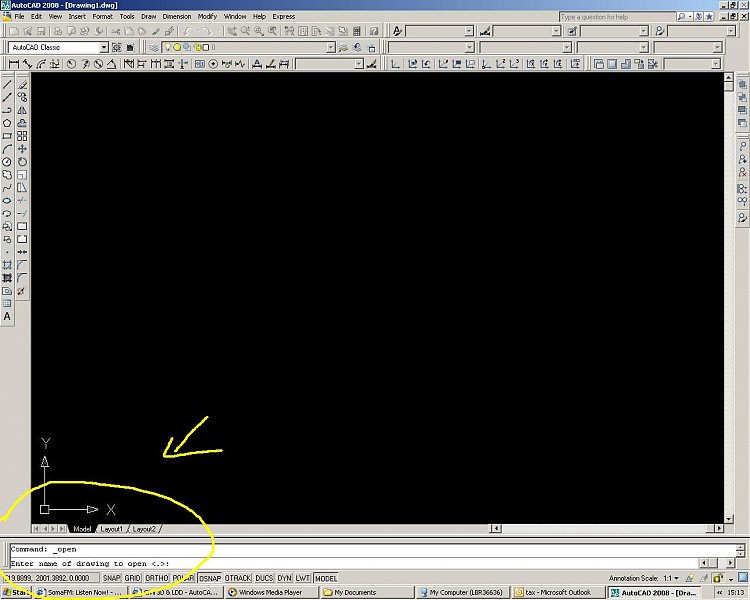Viewport: 750px width, 600px height.
Task: Select the Line draw tool
Action: [x=7, y=85]
